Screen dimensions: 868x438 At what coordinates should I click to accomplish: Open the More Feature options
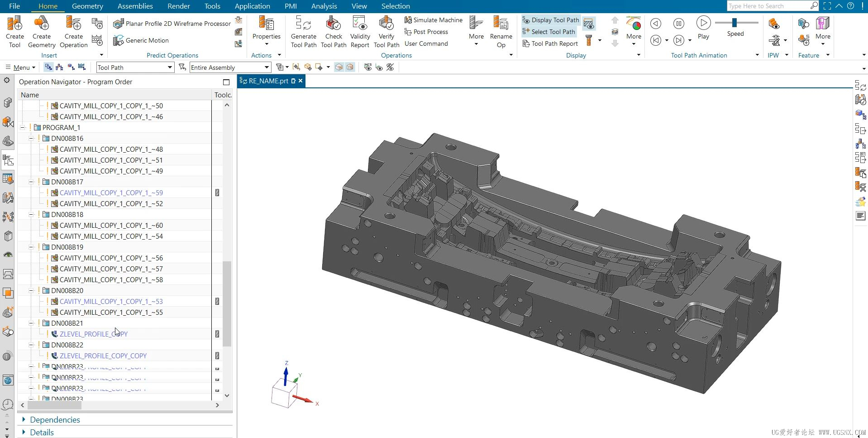point(823,32)
